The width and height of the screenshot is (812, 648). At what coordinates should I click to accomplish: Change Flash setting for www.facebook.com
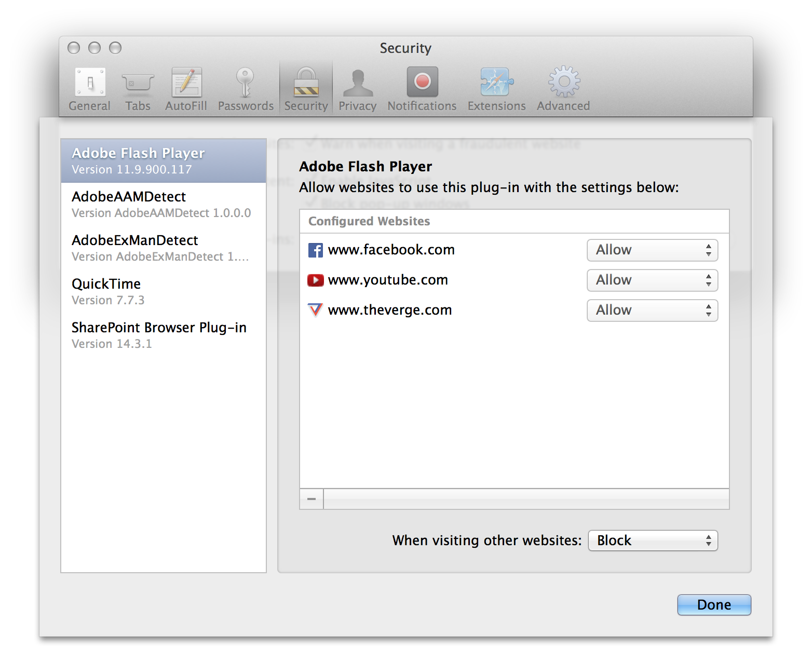653,250
